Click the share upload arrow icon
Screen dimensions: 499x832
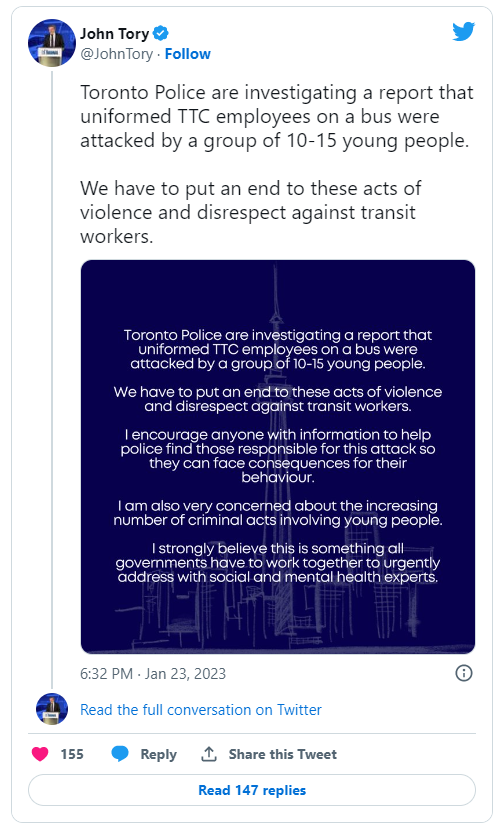coord(209,754)
